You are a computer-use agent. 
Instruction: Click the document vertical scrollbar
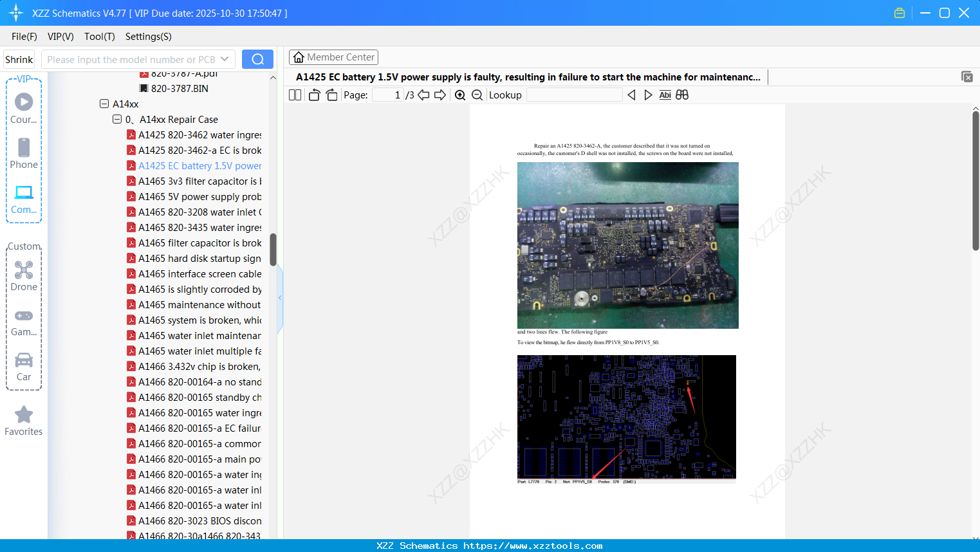[975, 181]
